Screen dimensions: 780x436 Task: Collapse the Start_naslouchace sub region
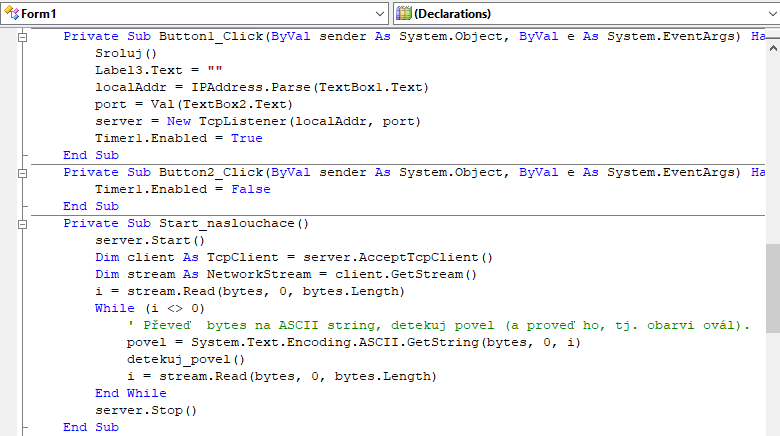(x=22, y=223)
